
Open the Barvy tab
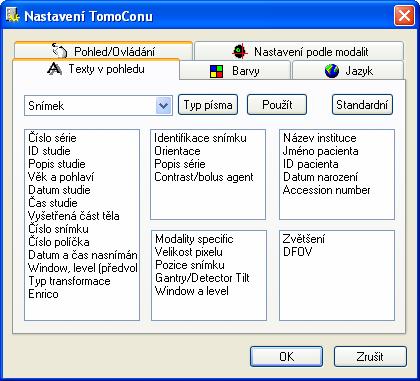235,71
